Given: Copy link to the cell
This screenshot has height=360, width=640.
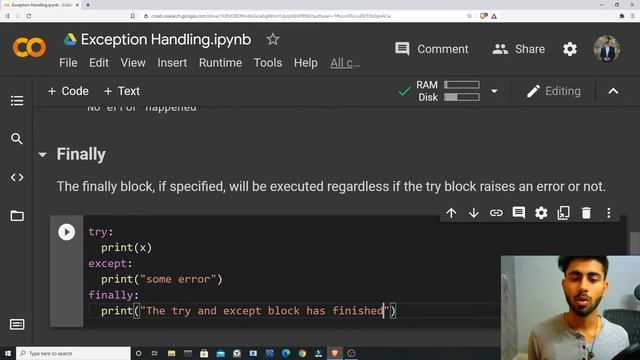Looking at the screenshot, I should coord(496,213).
